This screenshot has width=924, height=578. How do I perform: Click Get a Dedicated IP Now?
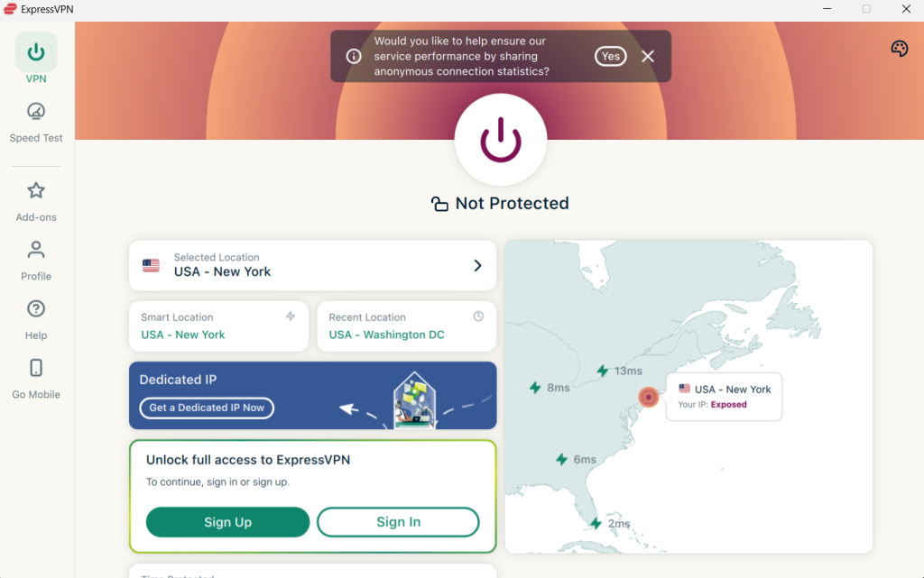(206, 408)
